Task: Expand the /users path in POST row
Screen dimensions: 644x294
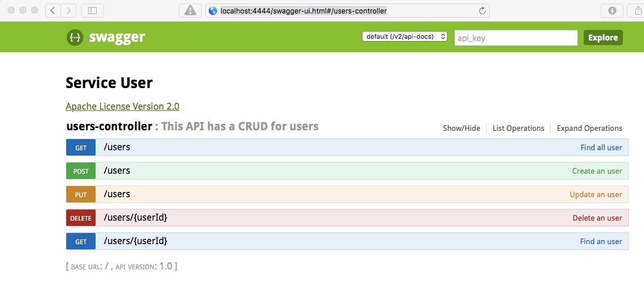Action: pyautogui.click(x=117, y=171)
